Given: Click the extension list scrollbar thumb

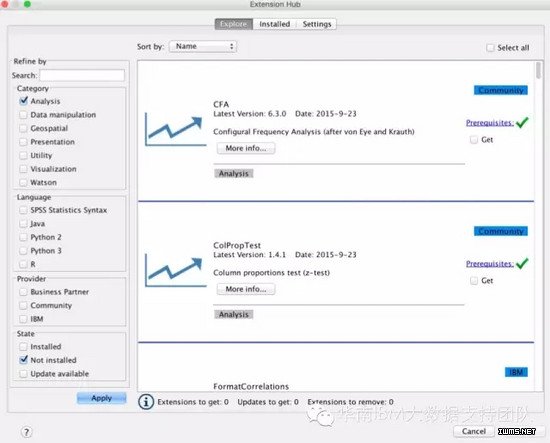Looking at the screenshot, I should [539, 71].
